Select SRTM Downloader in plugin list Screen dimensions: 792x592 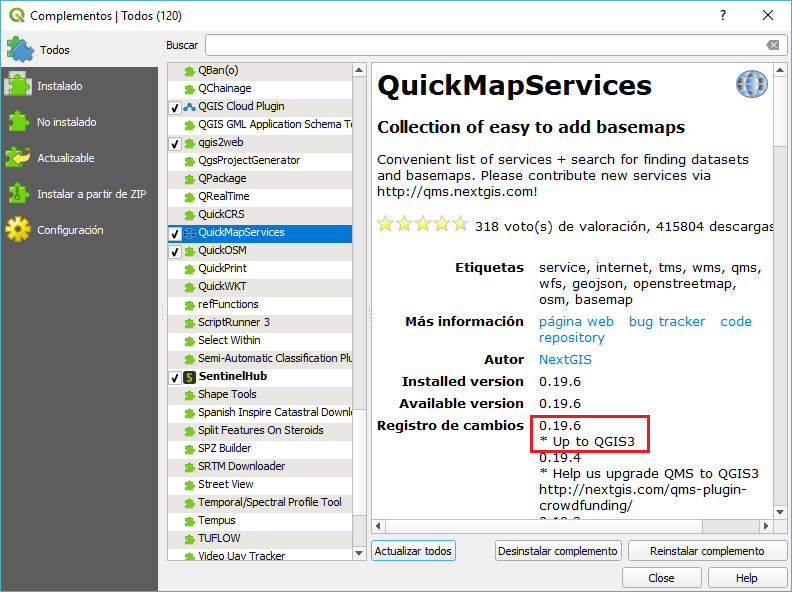tap(260, 467)
